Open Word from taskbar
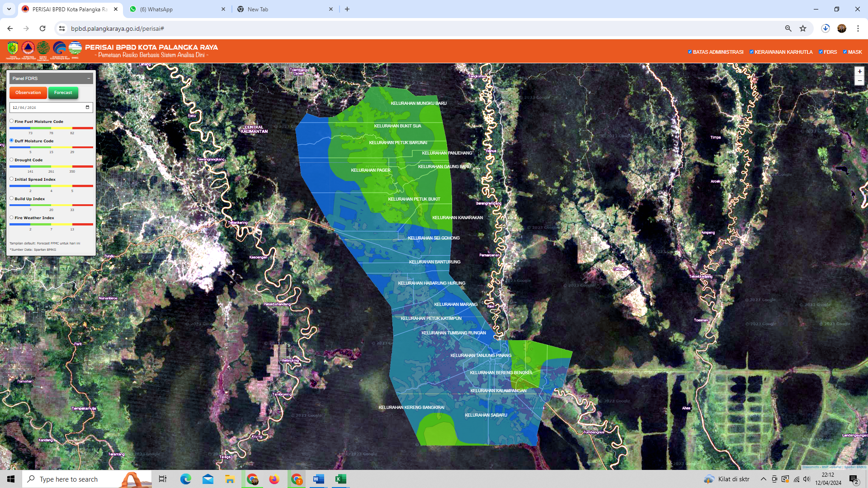This screenshot has width=868, height=488. pyautogui.click(x=318, y=479)
